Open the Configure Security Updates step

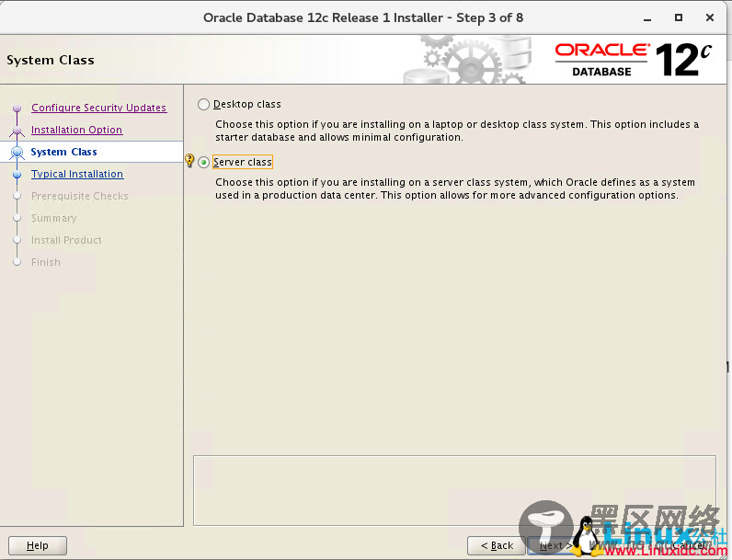click(x=98, y=108)
